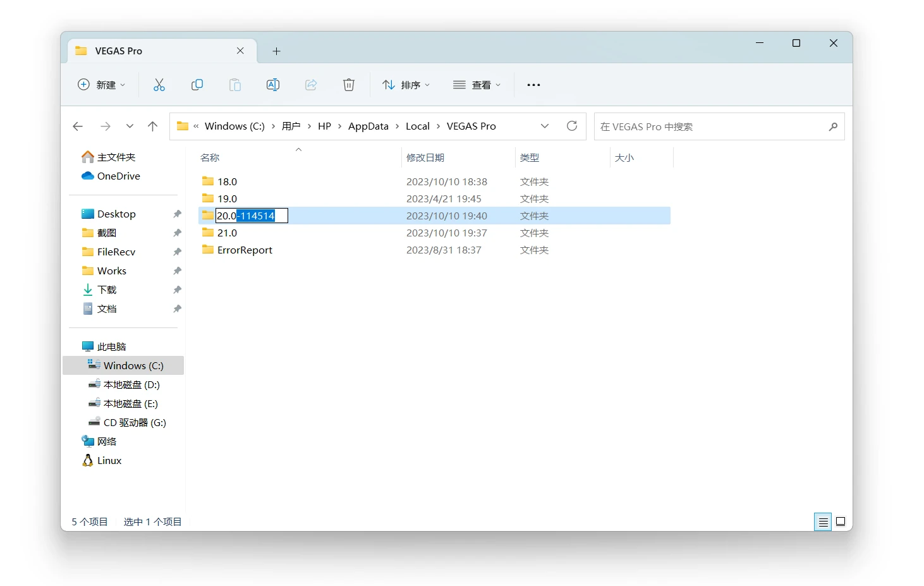Sort by 修改日期 column header

pyautogui.click(x=425, y=158)
